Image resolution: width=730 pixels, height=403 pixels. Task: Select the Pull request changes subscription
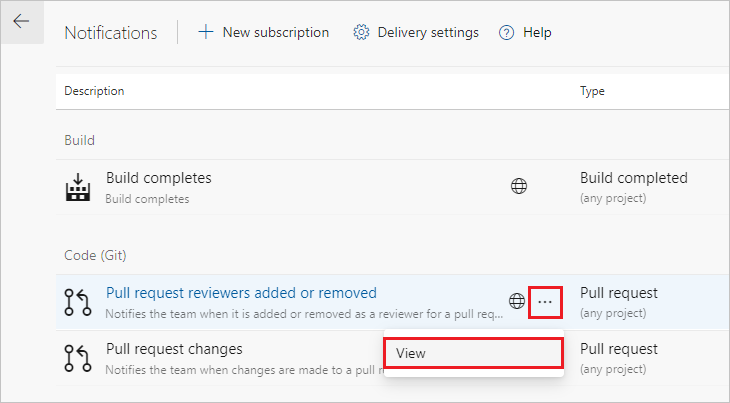(174, 349)
